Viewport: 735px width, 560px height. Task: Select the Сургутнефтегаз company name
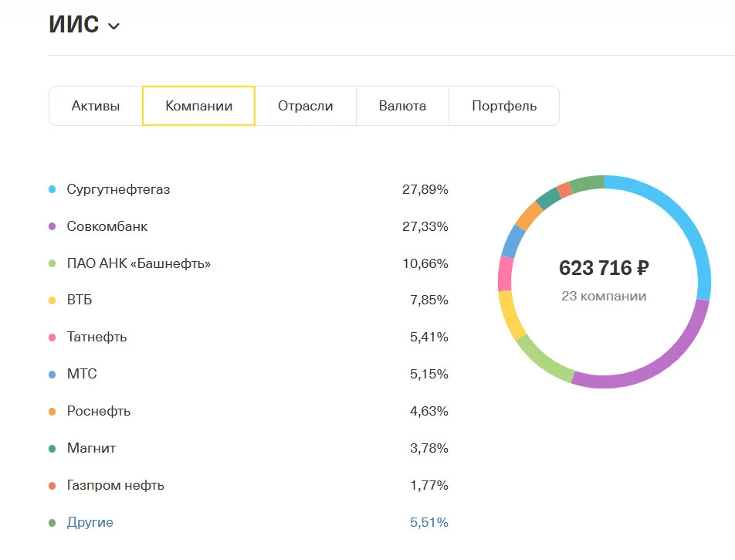118,189
